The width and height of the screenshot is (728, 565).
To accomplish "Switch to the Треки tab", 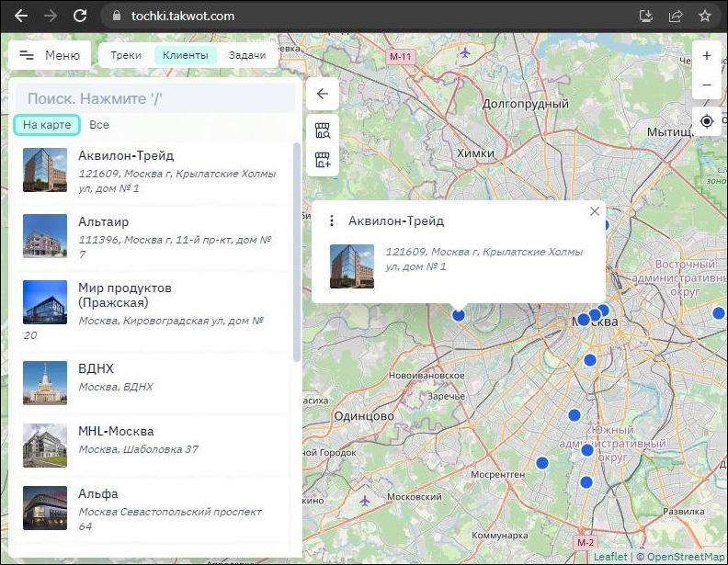I will tap(126, 55).
